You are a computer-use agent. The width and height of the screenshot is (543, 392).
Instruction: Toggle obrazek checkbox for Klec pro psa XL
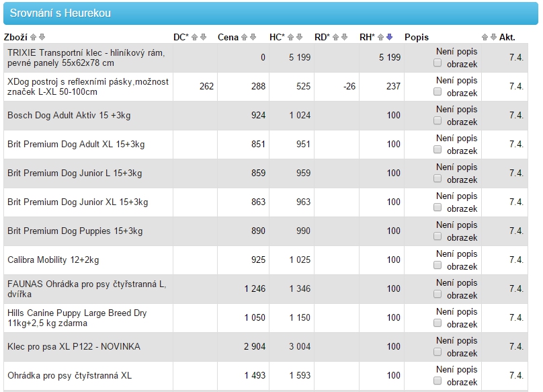click(x=438, y=352)
